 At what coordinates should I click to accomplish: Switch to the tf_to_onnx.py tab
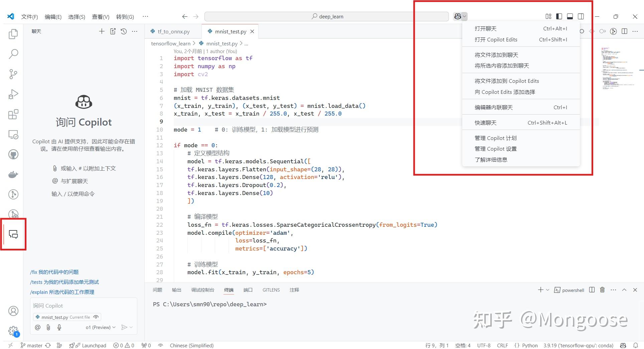point(173,31)
